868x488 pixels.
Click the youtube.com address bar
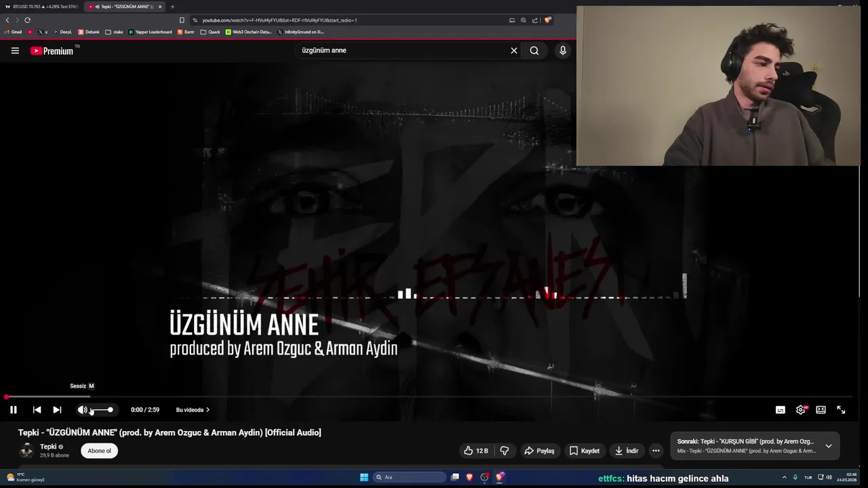coord(353,20)
